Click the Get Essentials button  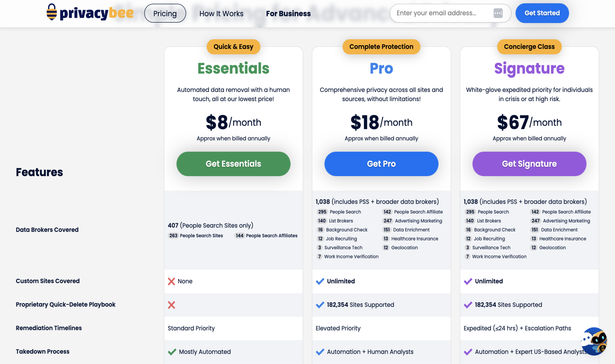coord(233,164)
